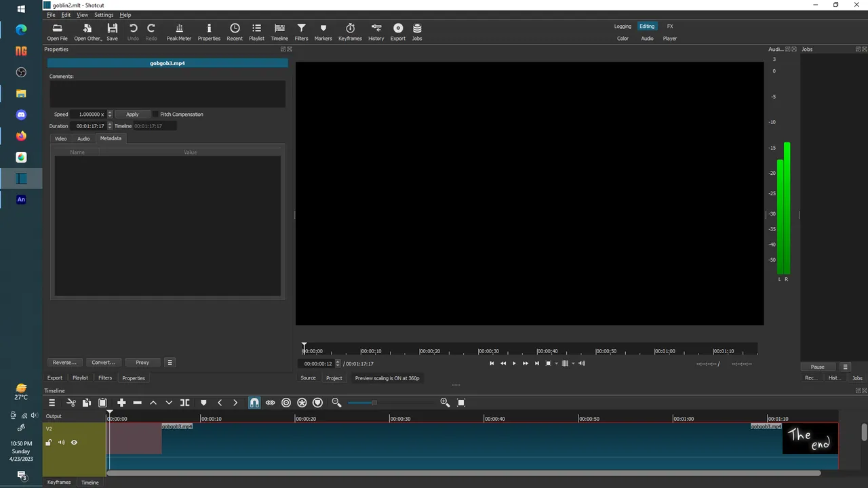
Task: Enable Pitch Compensation checkbox
Action: pyautogui.click(x=155, y=115)
